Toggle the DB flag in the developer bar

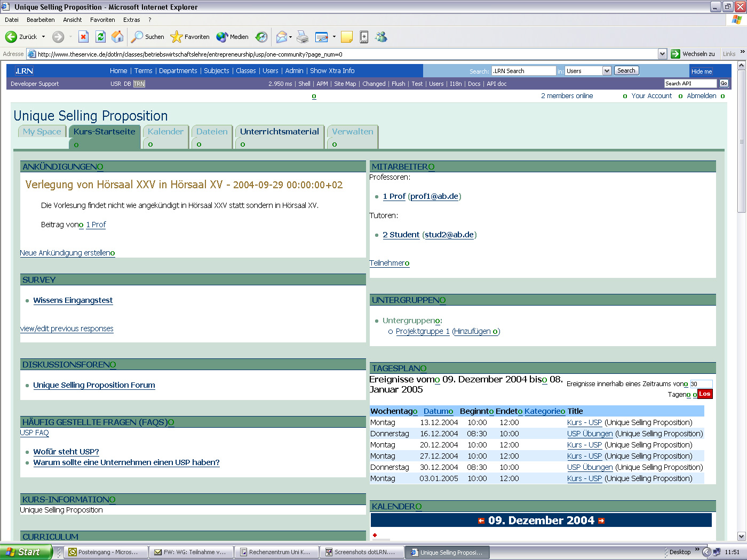(127, 84)
